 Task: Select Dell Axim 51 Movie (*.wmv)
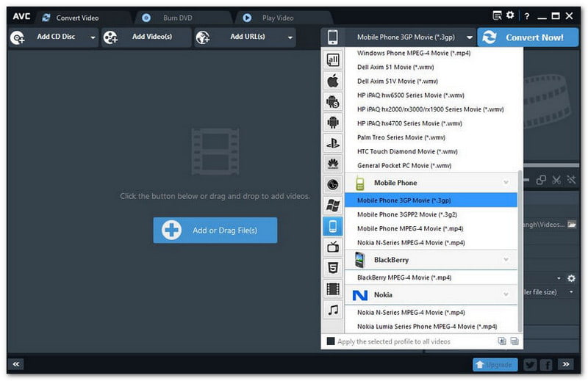431,67
